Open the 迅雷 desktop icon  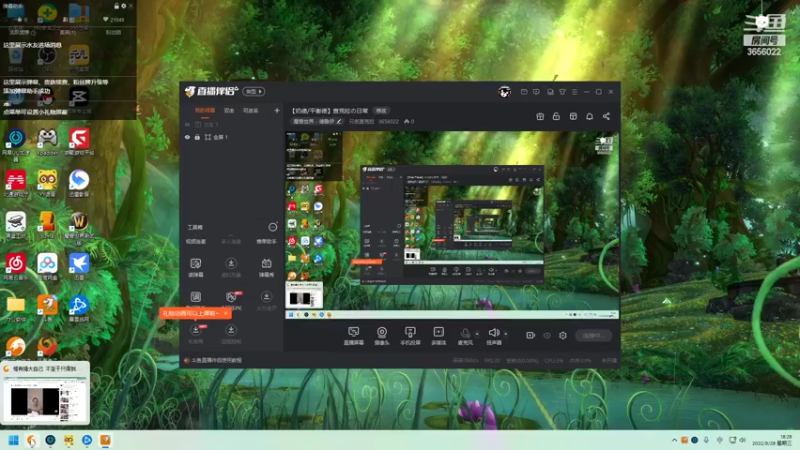pyautogui.click(x=79, y=267)
